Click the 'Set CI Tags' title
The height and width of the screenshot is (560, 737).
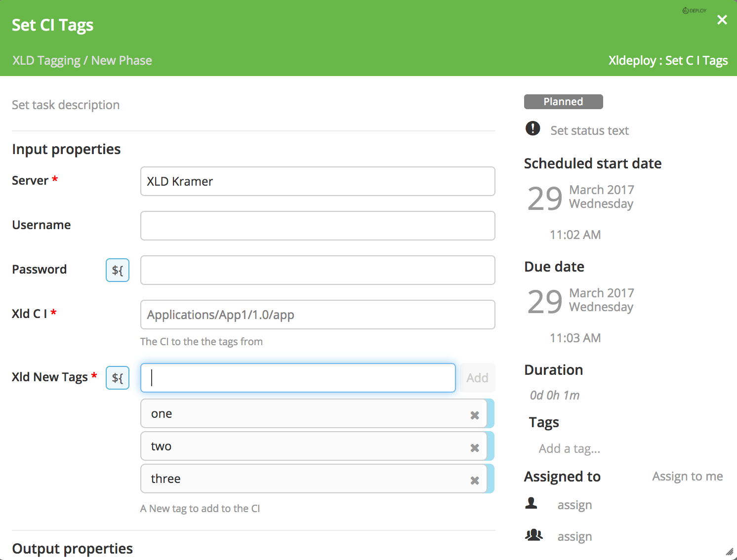tap(52, 25)
